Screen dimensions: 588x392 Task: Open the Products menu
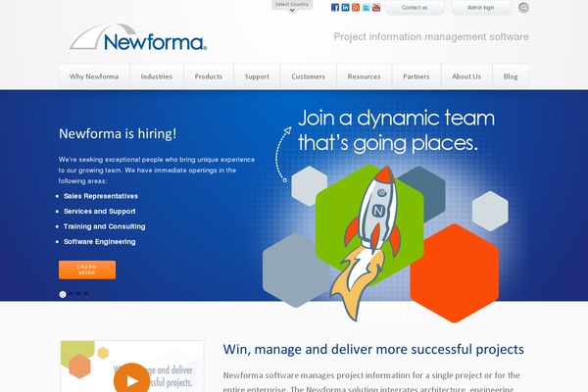(209, 76)
